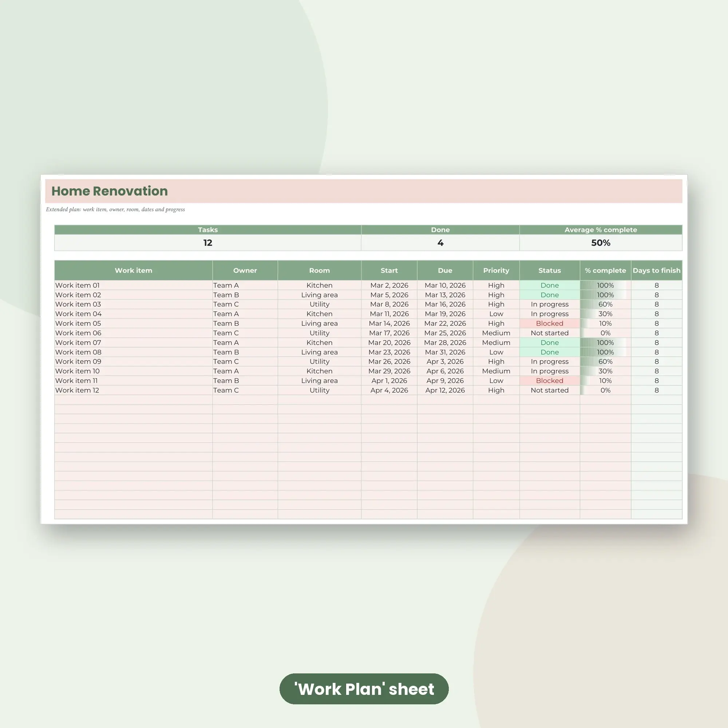Viewport: 728px width, 728px height.
Task: Click the 60% progress bar of Work item 03
Action: pos(606,304)
